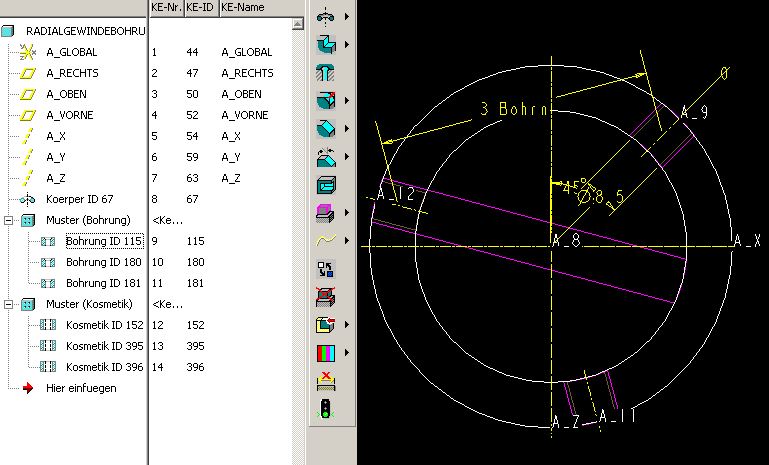Collapse the Muster (Kosmetik) tree node

pyautogui.click(x=8, y=304)
